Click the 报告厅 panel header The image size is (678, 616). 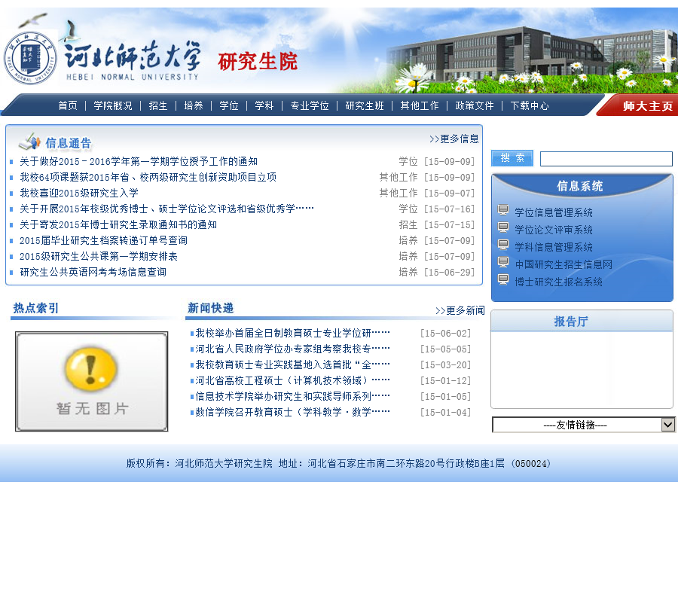point(582,322)
